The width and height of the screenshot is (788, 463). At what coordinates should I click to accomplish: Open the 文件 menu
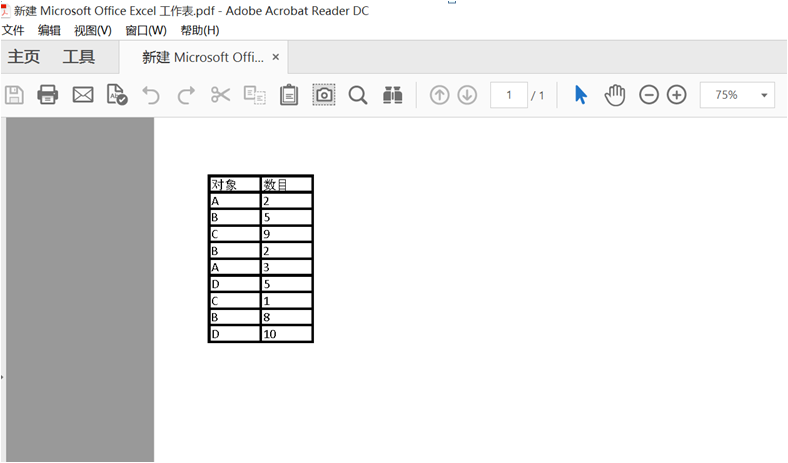coord(13,31)
